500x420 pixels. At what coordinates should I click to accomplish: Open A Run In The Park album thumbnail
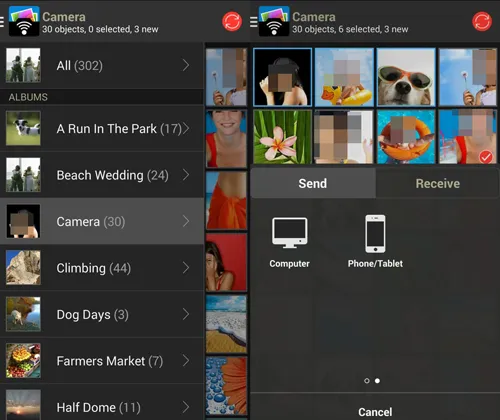coord(23,128)
